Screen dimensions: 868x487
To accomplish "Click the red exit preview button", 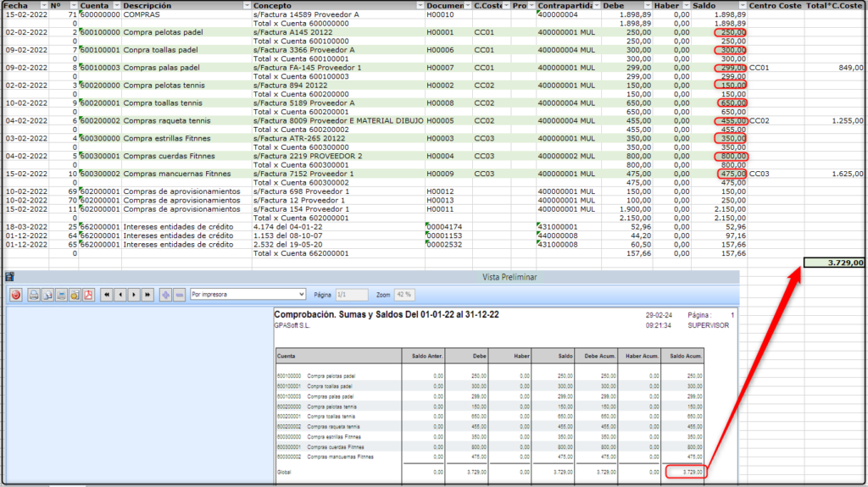I will coord(16,295).
